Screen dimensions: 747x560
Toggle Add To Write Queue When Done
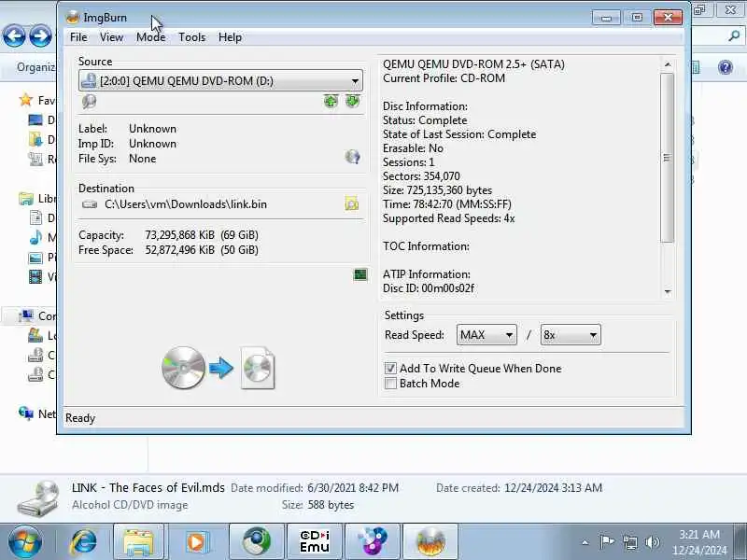coord(390,368)
